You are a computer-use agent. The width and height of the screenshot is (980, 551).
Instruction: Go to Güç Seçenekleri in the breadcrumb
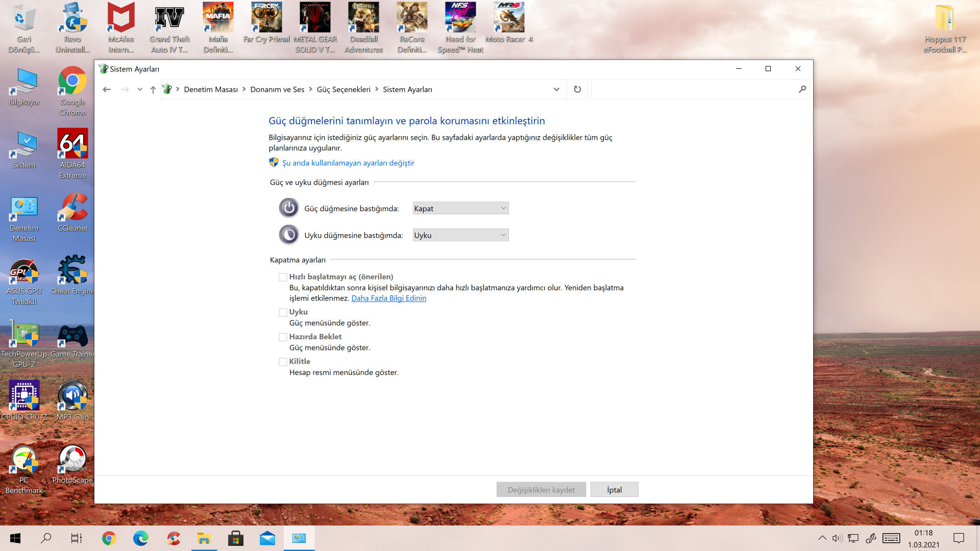point(344,89)
